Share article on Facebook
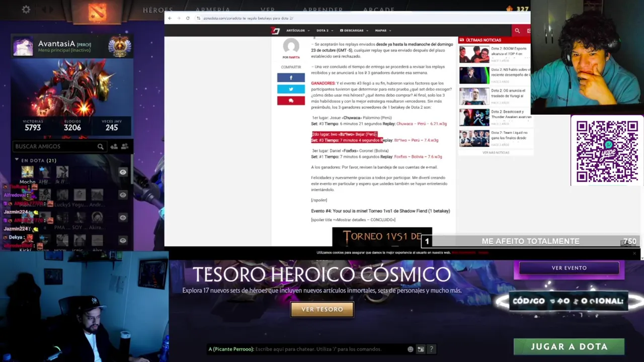Viewport: 644px width, 362px height. click(291, 77)
